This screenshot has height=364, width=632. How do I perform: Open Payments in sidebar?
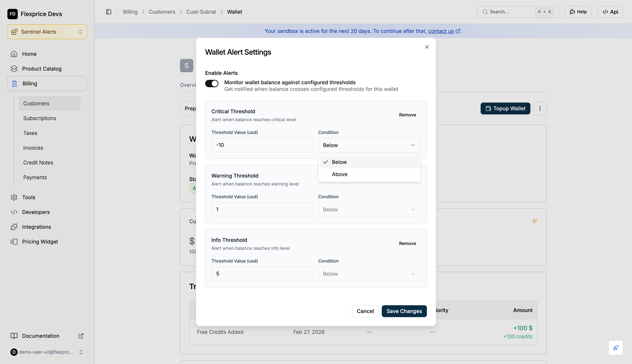50,177
